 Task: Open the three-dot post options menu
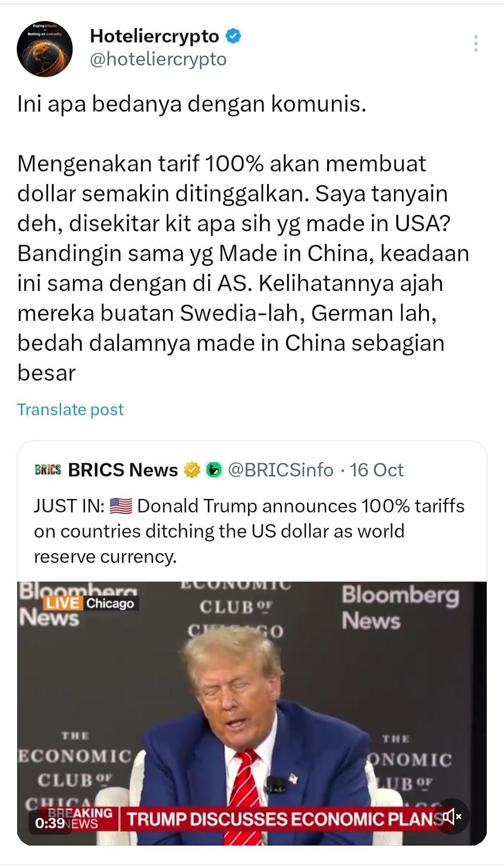pyautogui.click(x=476, y=43)
